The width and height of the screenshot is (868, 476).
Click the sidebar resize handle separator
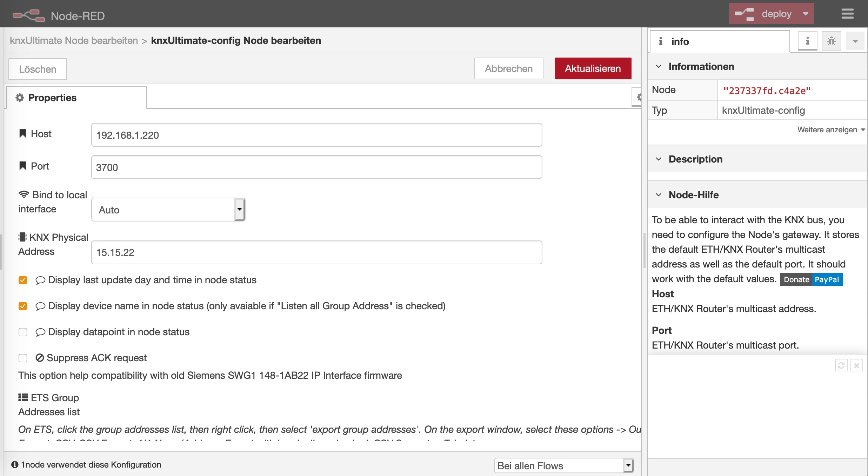click(645, 251)
